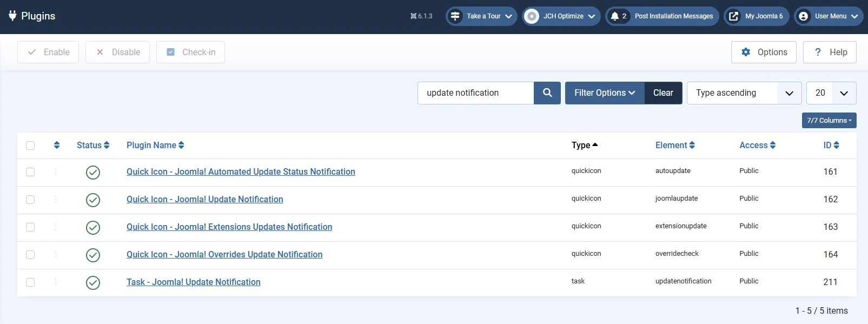Click the updatenotification element cell

pyautogui.click(x=684, y=281)
